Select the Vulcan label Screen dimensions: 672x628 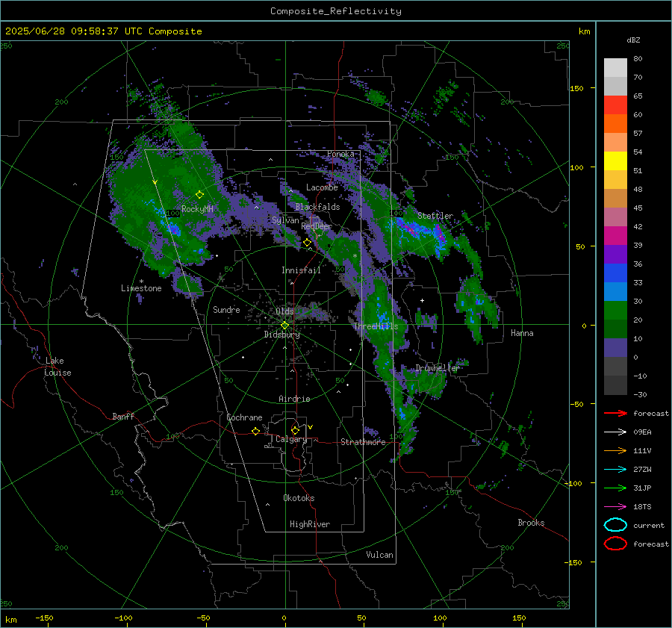point(379,555)
